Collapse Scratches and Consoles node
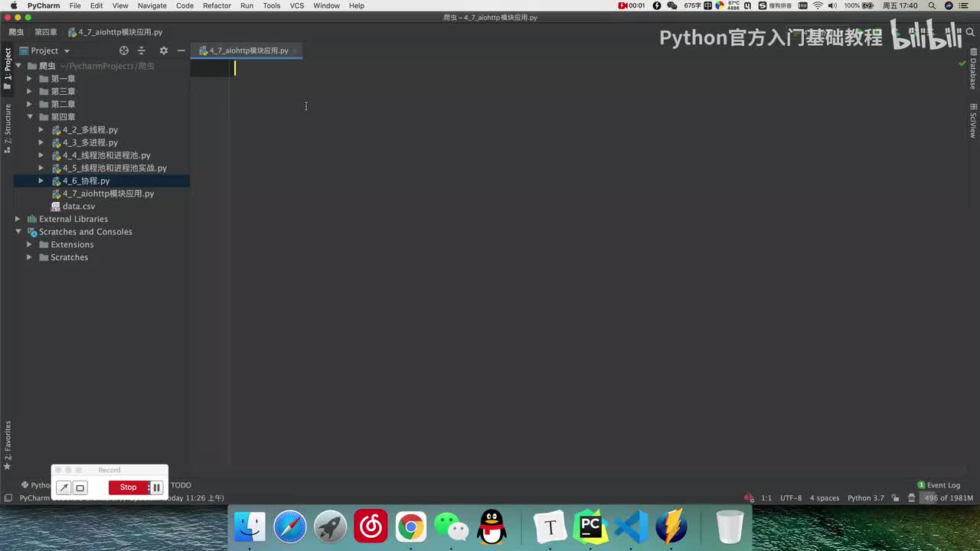The image size is (980, 551). pyautogui.click(x=18, y=232)
